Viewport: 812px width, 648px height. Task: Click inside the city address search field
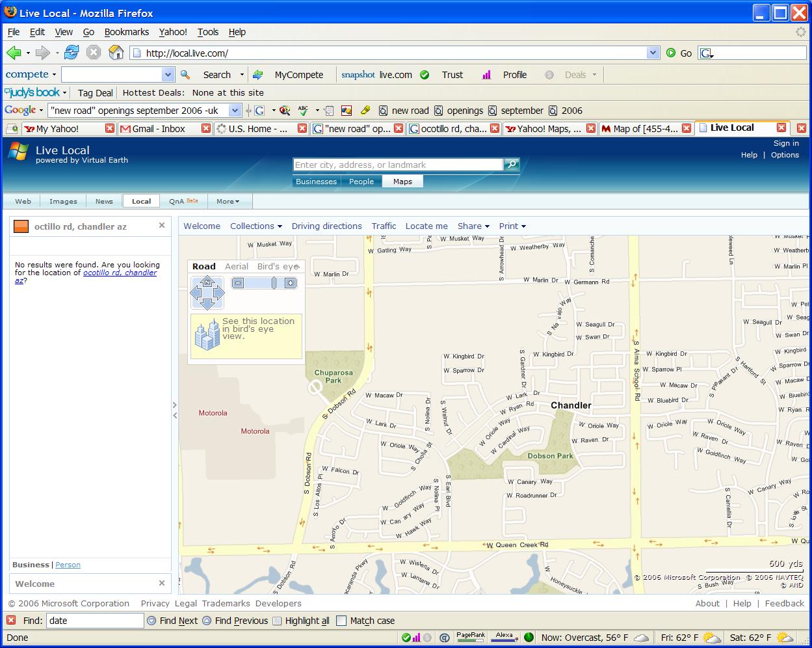coord(398,165)
